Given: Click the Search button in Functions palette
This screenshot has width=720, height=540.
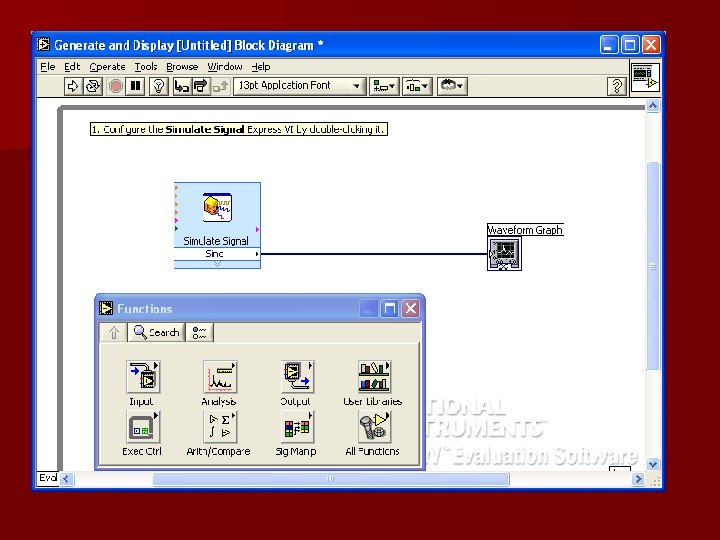Looking at the screenshot, I should pyautogui.click(x=157, y=332).
